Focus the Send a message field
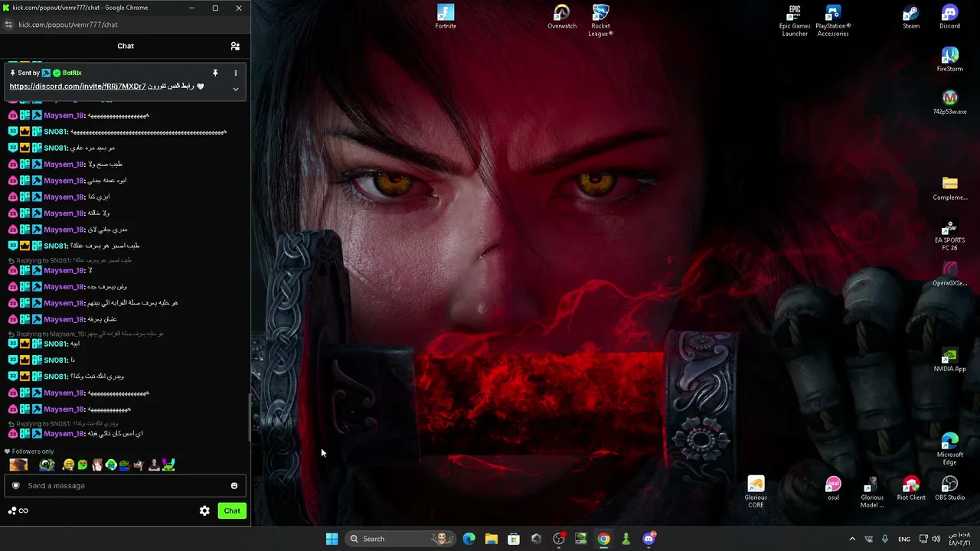 coord(125,485)
